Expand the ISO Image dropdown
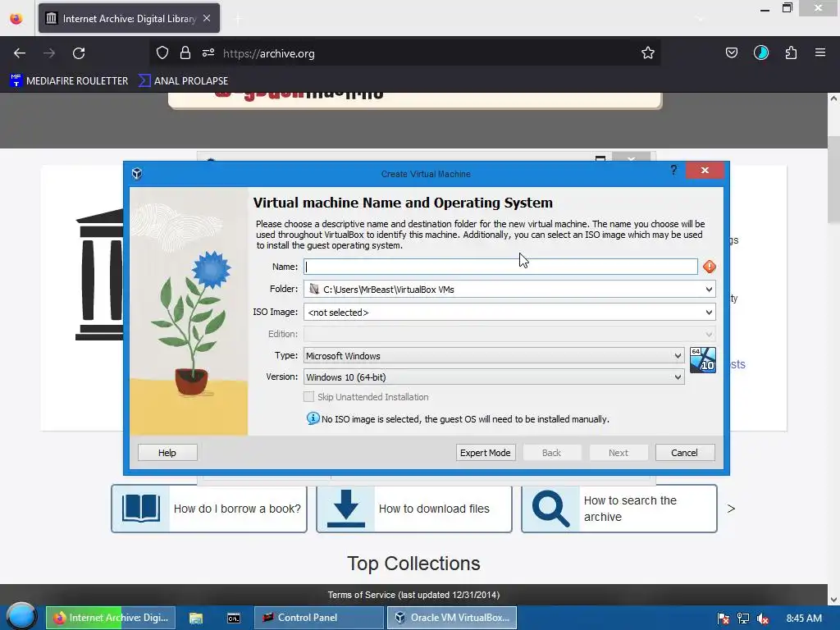The height and width of the screenshot is (630, 840). (x=709, y=313)
